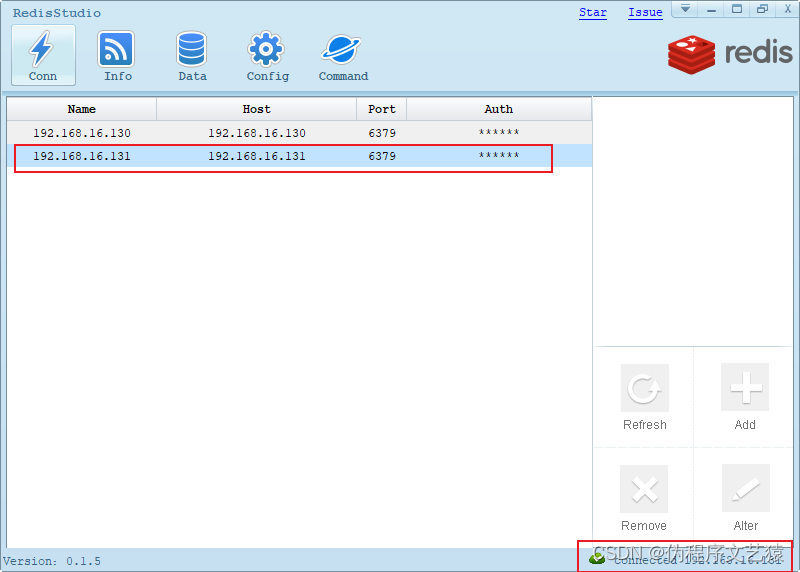The width and height of the screenshot is (800, 572).
Task: Restore down the RedisStudio window
Action: click(762, 9)
